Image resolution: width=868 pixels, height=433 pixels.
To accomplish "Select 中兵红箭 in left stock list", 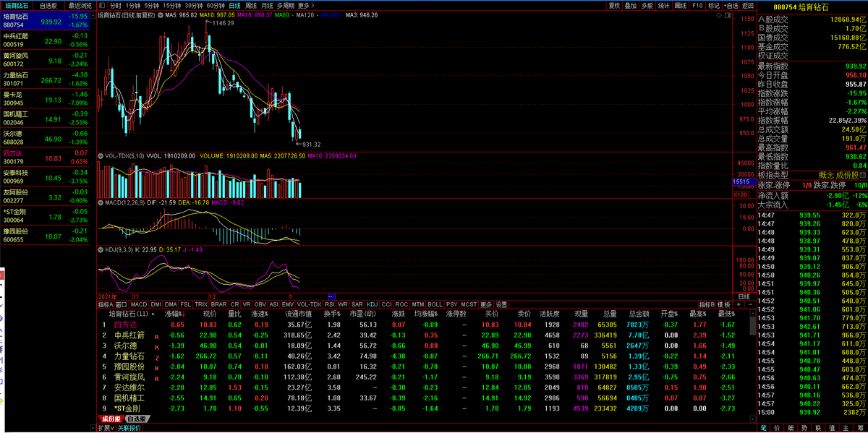I will (x=46, y=39).
